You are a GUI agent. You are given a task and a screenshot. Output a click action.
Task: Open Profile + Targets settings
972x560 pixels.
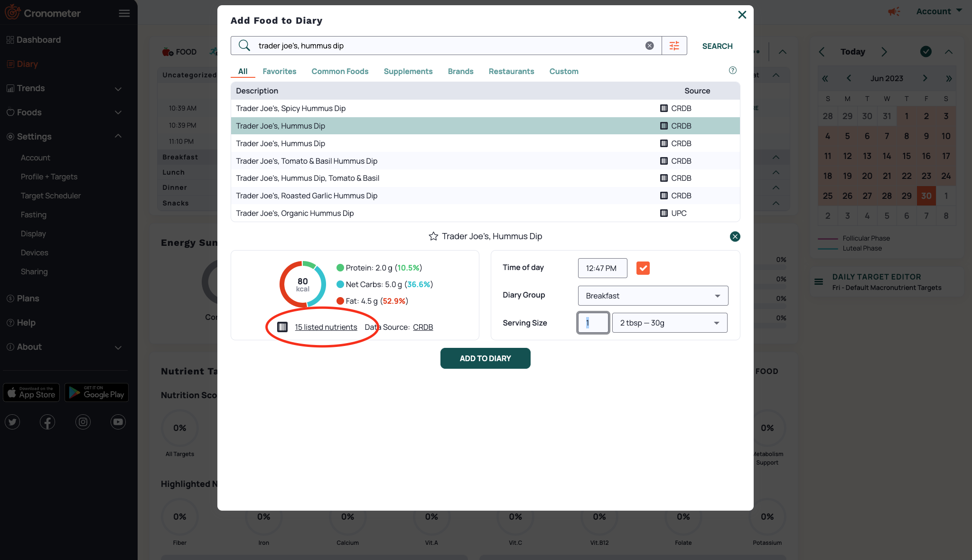pos(49,177)
